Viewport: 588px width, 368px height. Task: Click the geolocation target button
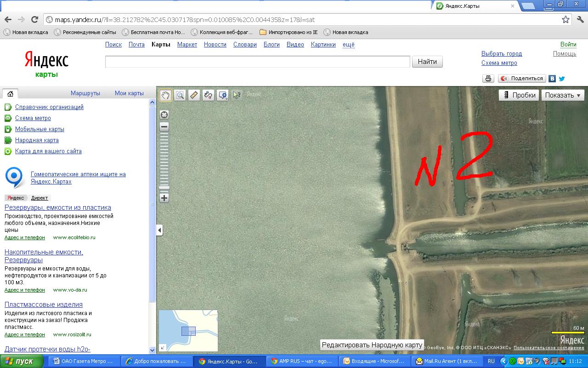(x=164, y=115)
